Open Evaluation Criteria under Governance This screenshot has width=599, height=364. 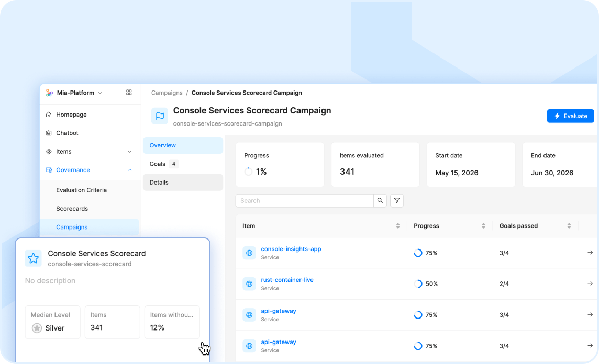coord(81,190)
